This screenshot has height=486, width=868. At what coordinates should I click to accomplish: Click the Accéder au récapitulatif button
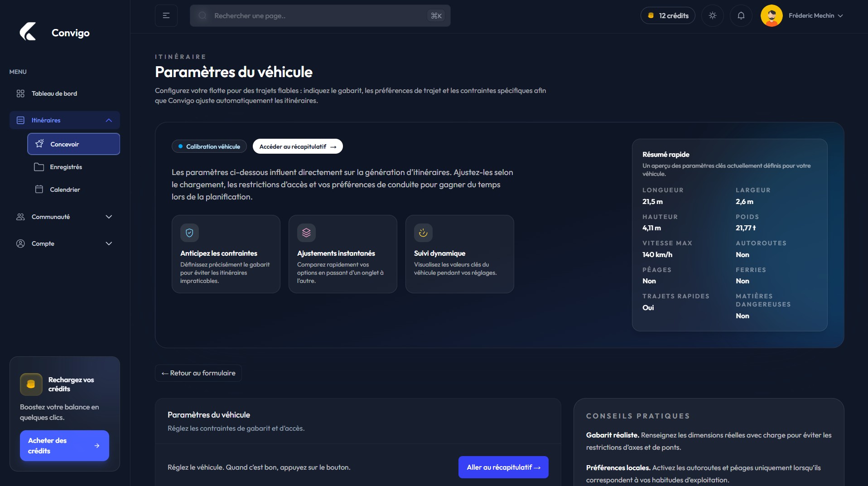[298, 147]
